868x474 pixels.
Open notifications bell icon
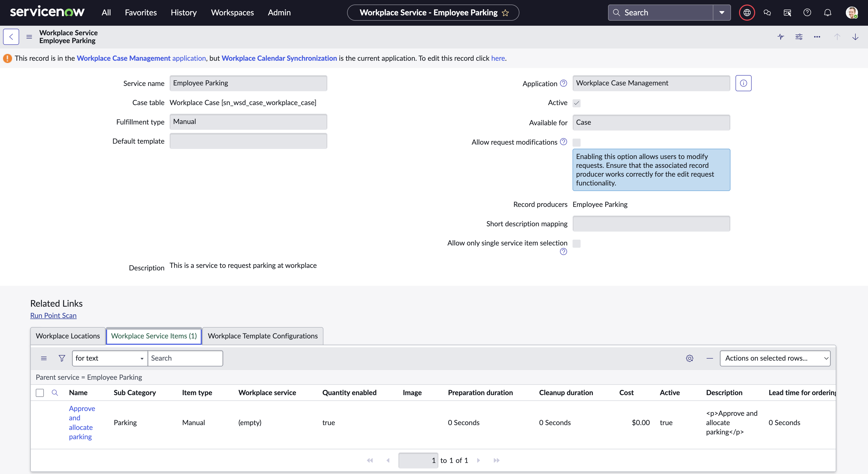(x=827, y=13)
